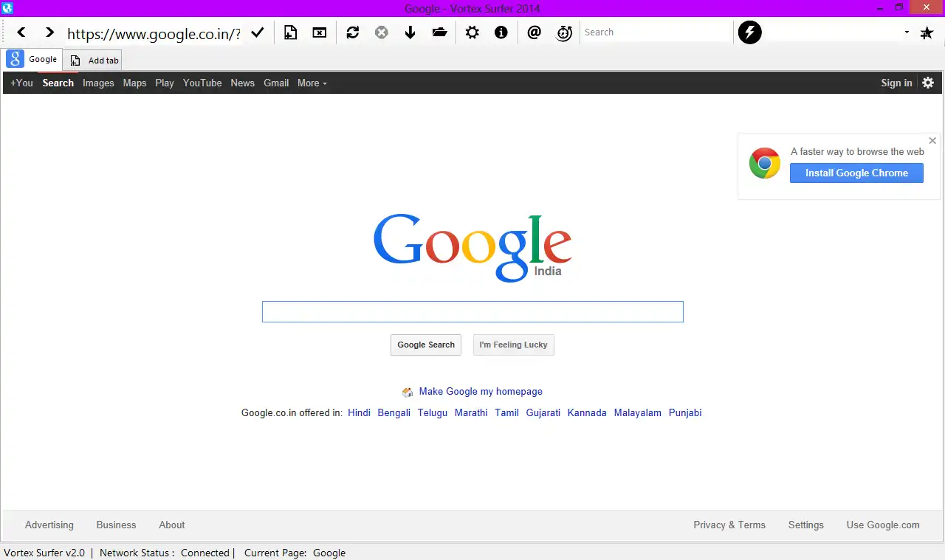Open the Google options gear icon
The width and height of the screenshot is (945, 560).
pos(928,83)
